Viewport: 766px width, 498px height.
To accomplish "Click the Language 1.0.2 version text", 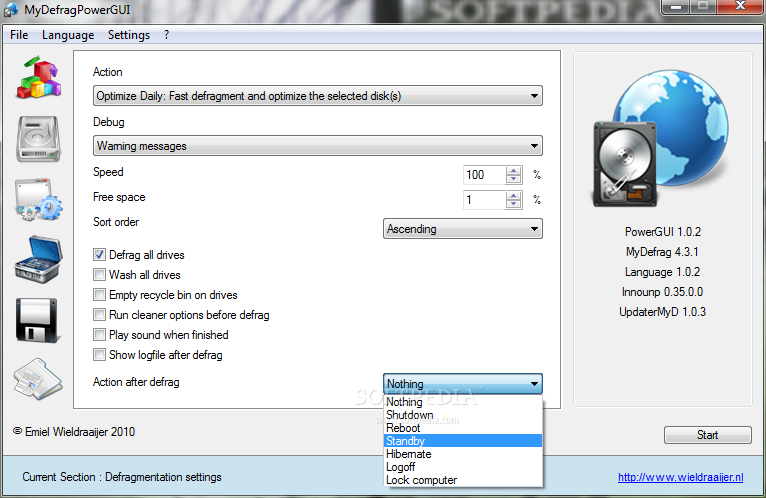I will pyautogui.click(x=662, y=272).
